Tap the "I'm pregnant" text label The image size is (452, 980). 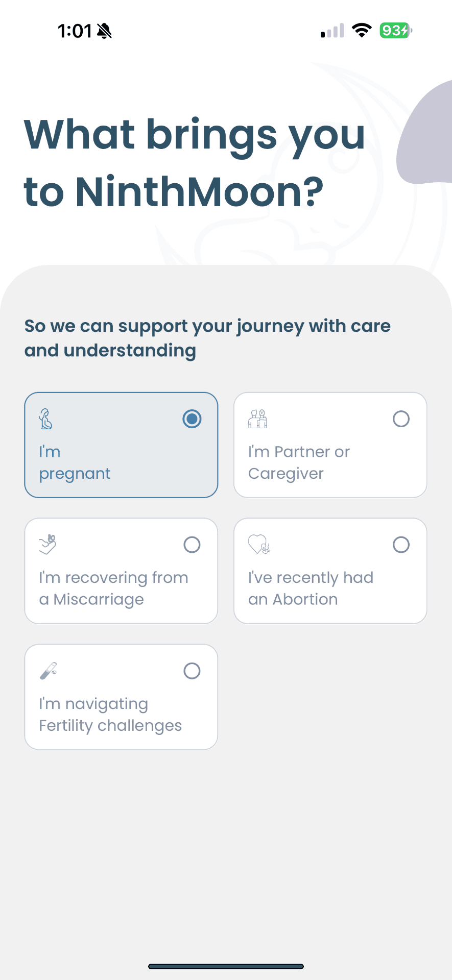[x=75, y=462]
